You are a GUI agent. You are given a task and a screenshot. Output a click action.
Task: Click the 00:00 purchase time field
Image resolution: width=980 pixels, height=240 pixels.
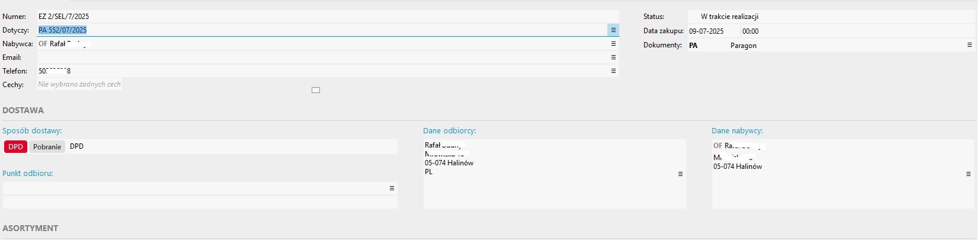click(x=750, y=31)
